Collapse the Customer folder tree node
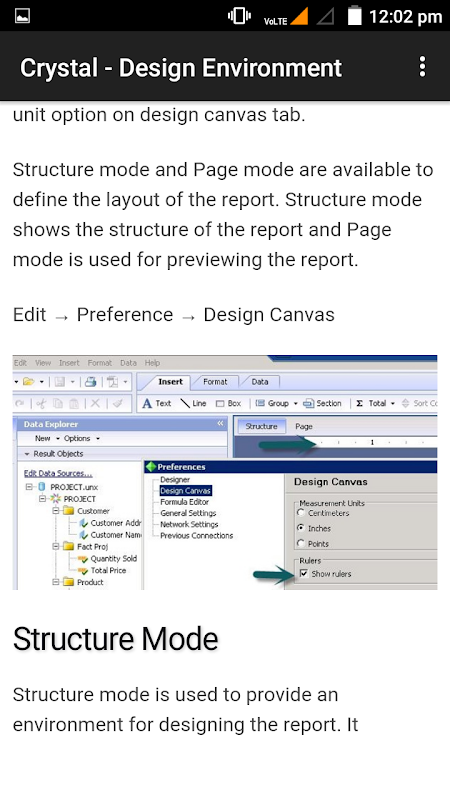The image size is (450, 800). point(56,511)
